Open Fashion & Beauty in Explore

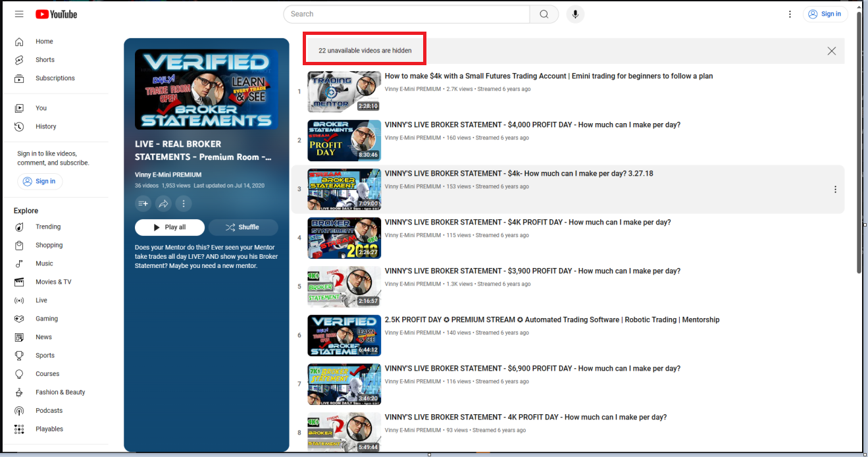(61, 392)
